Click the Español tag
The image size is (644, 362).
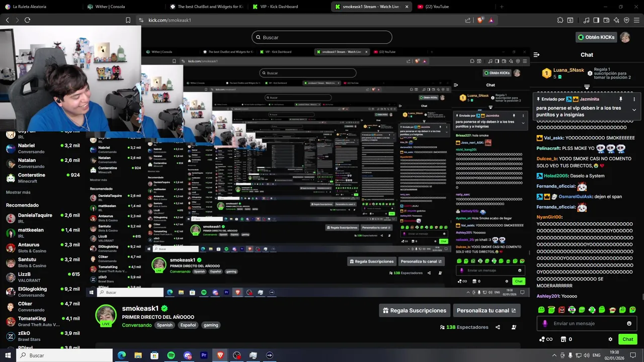coord(188,325)
